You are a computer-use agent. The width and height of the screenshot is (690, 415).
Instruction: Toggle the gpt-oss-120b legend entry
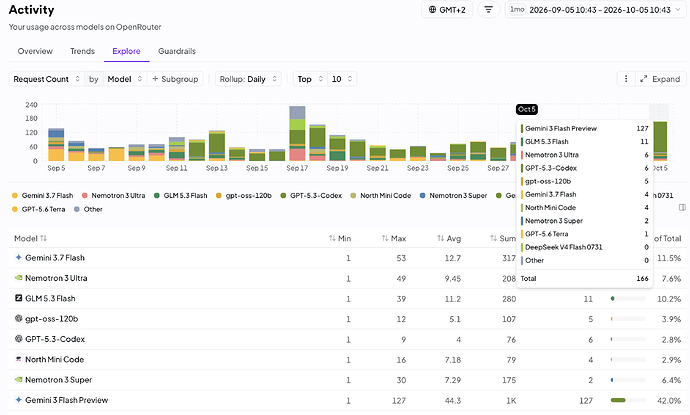click(x=244, y=195)
